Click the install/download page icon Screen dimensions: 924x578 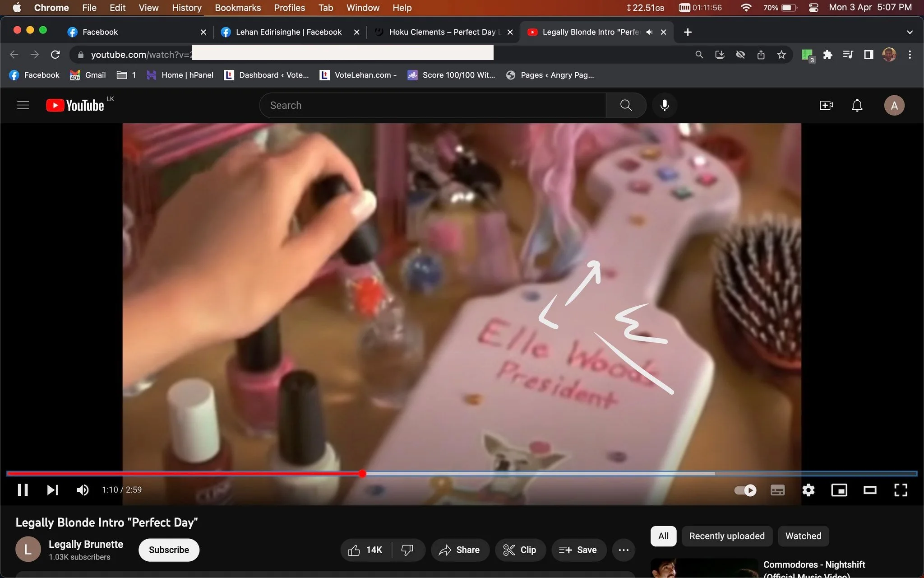coord(720,55)
